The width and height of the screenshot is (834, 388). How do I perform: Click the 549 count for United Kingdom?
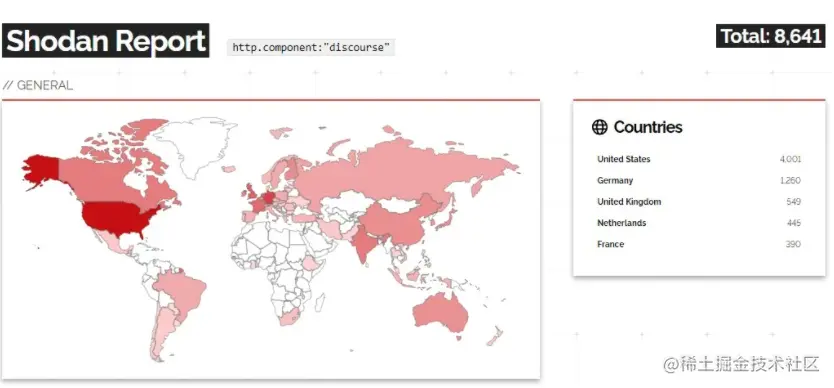click(x=794, y=202)
